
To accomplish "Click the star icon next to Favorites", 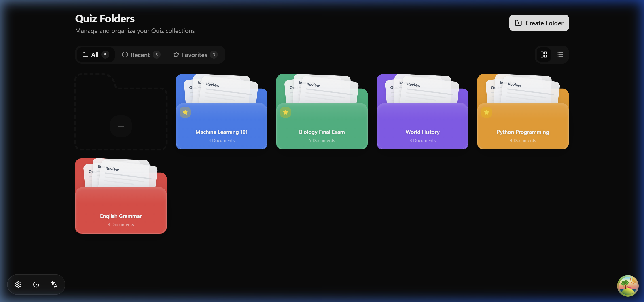I will coord(176,55).
